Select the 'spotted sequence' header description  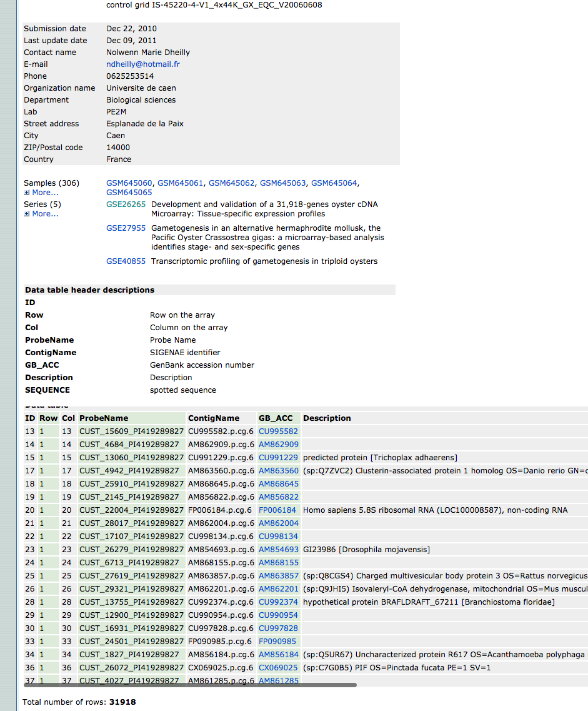(x=183, y=390)
